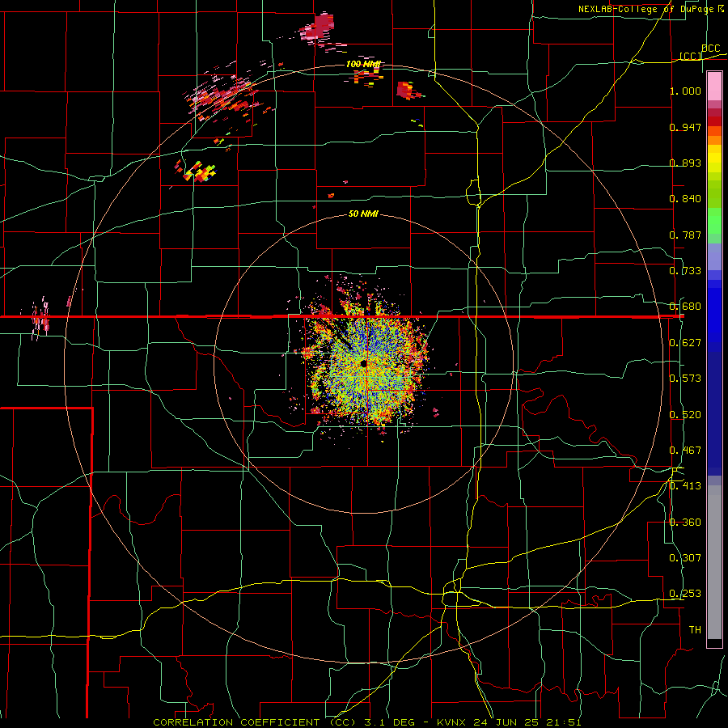Select the 0.787 scale value
This screenshot has width=728, height=728.
[685, 235]
